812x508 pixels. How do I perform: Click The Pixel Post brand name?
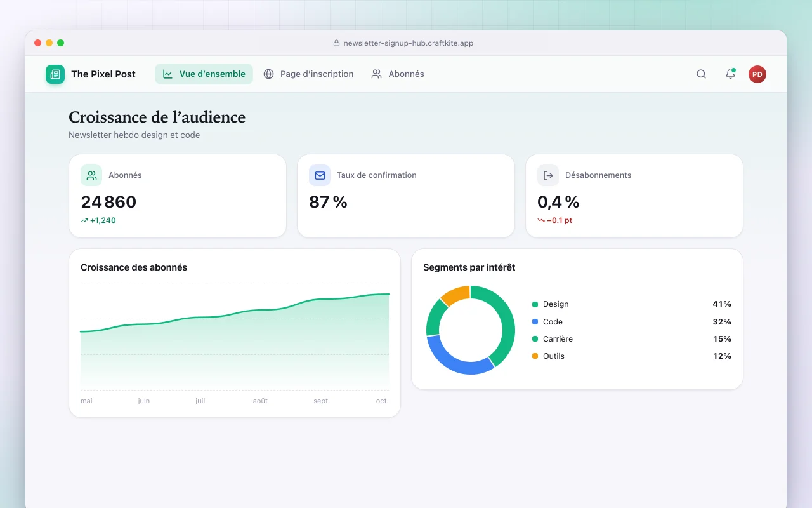tap(103, 74)
